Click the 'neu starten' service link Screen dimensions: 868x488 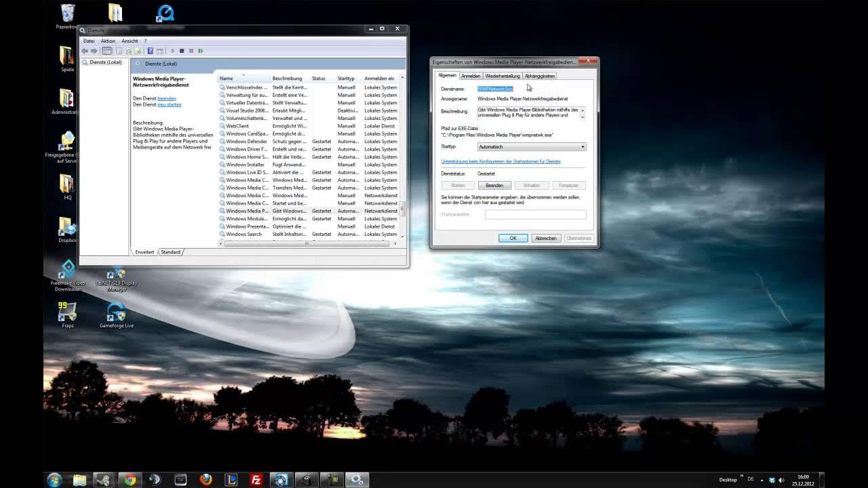(170, 104)
